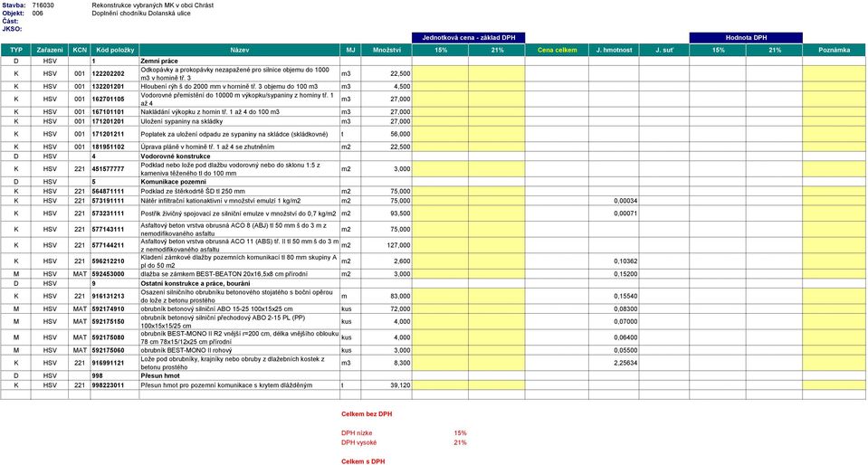Select the Jednotková cena - základ DPH header

pyautogui.click(x=468, y=38)
